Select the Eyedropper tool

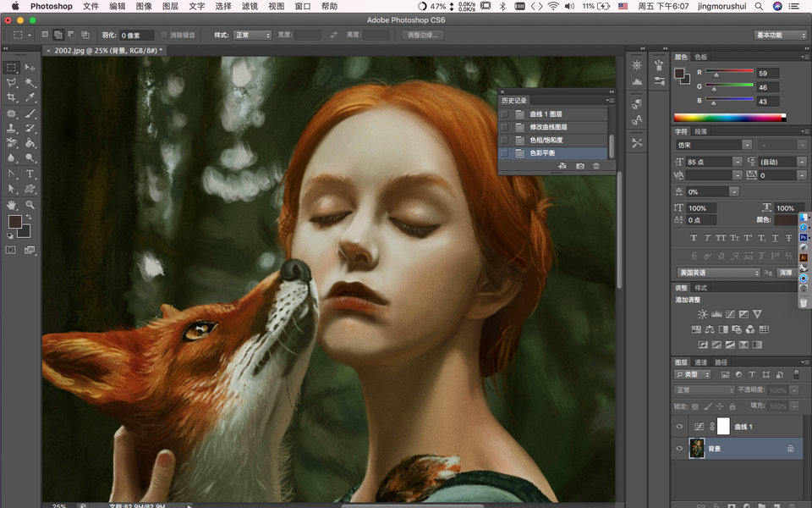[30, 97]
